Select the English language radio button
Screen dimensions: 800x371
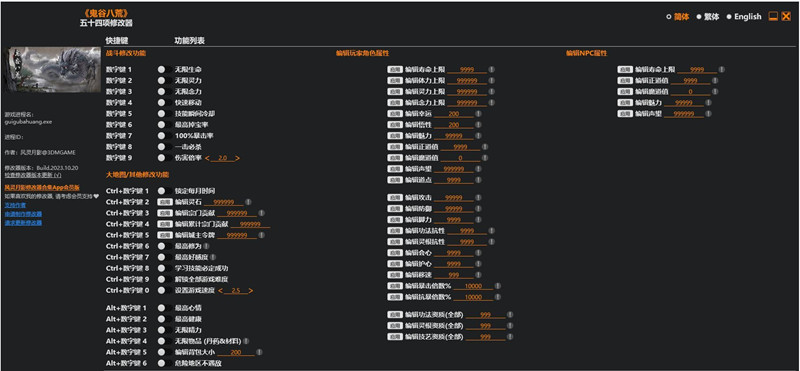[729, 17]
